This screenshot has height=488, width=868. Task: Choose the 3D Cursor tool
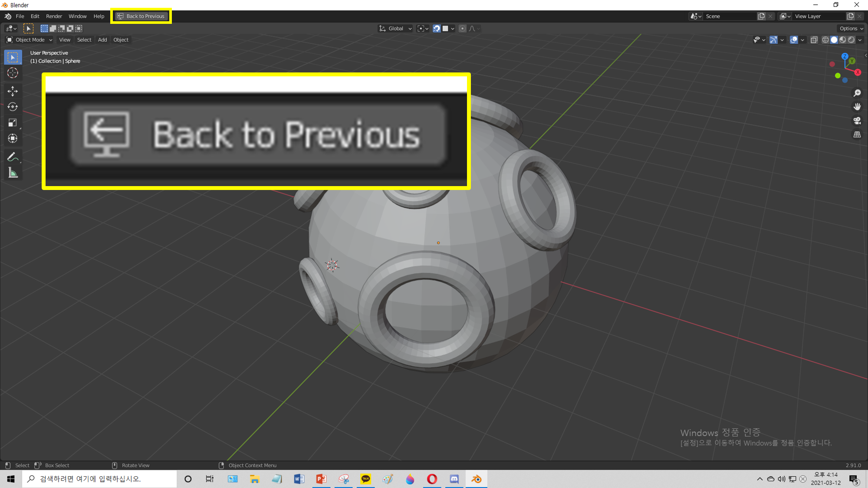point(13,73)
